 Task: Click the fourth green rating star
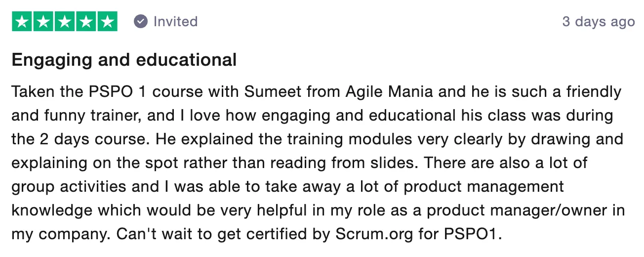click(86, 21)
